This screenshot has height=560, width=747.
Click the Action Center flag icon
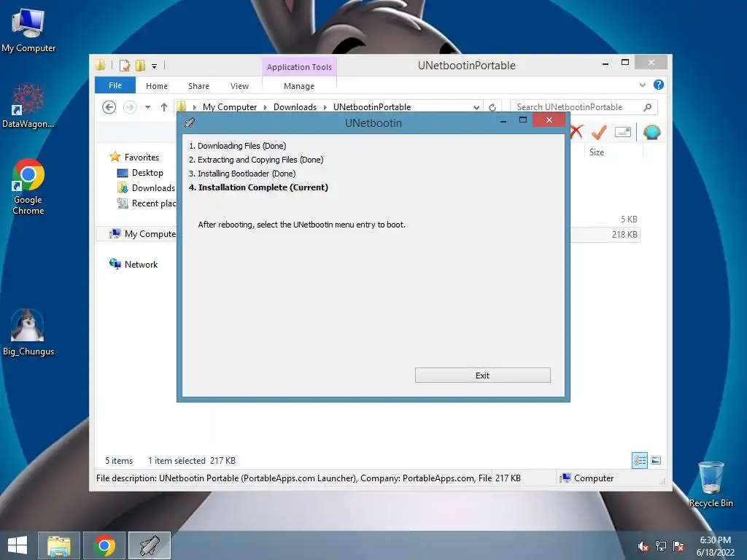coord(678,545)
